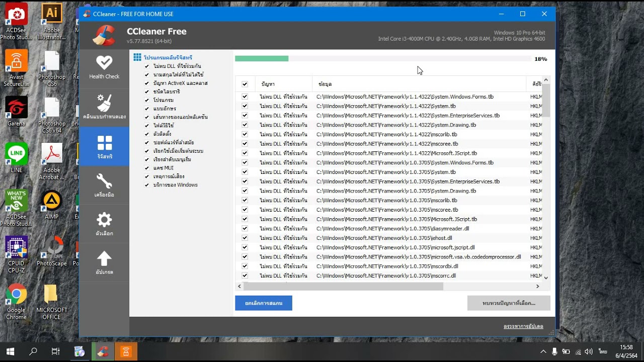Image resolution: width=644 pixels, height=362 pixels.
Task: Open AIMP desktop icon
Action: (x=51, y=205)
